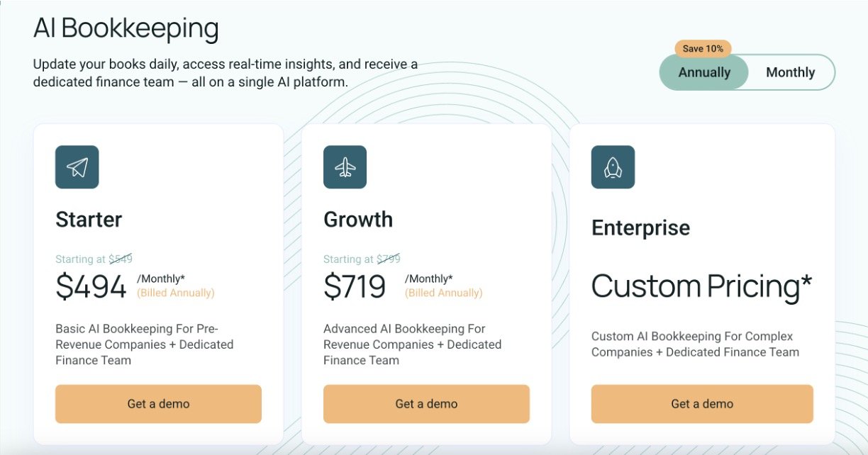Click the $494 Starter price

point(91,286)
